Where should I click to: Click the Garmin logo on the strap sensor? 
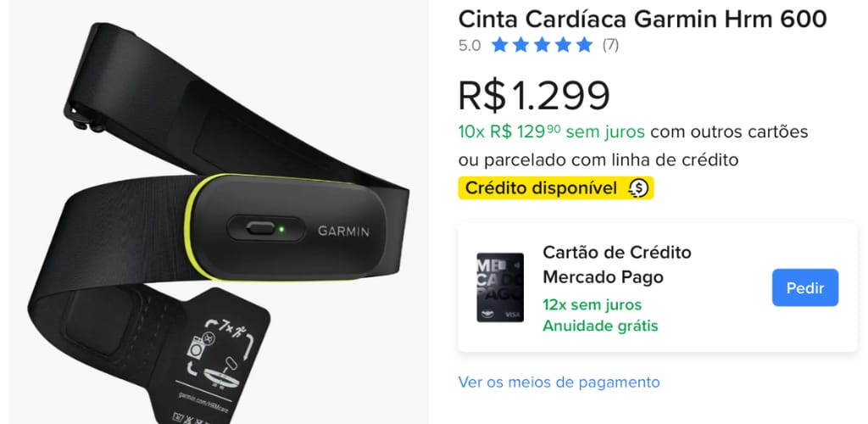(x=343, y=231)
